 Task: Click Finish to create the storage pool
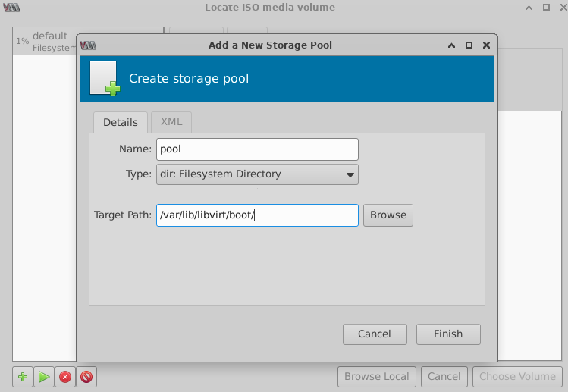448,334
